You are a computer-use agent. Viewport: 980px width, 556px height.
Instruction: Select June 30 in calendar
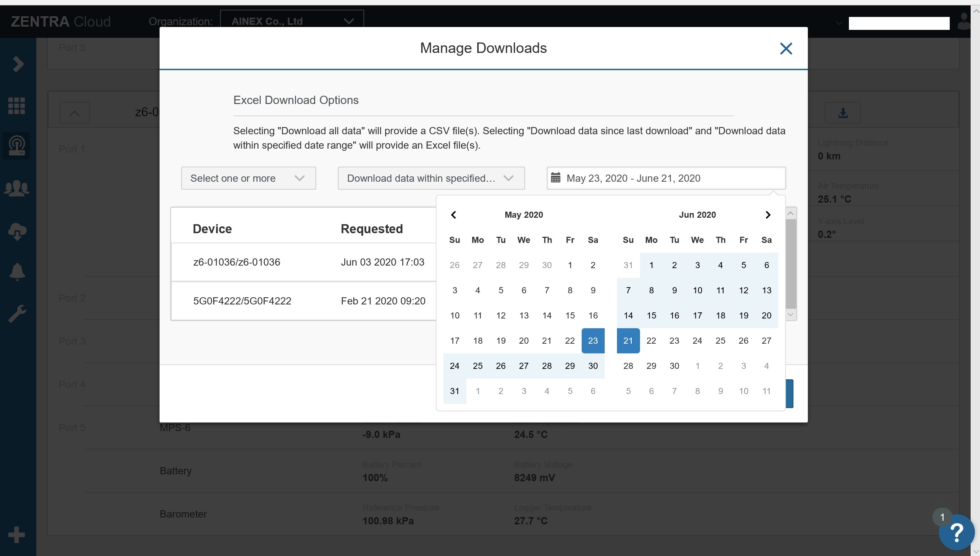click(674, 366)
